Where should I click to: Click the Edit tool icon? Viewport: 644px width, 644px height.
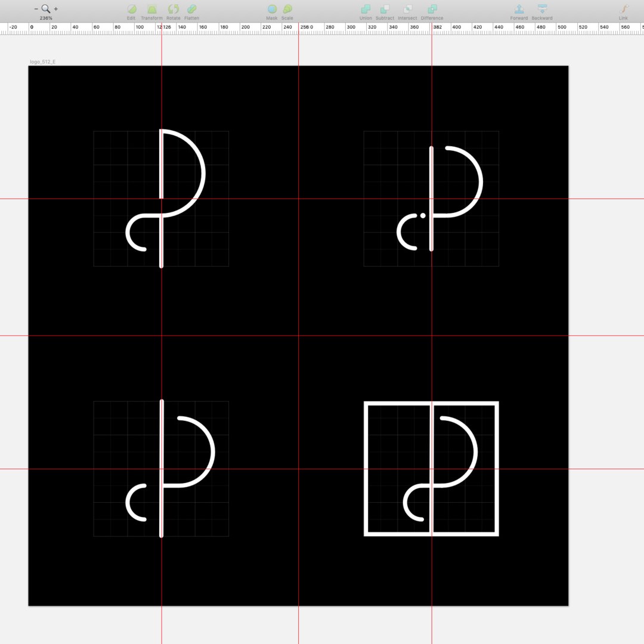[x=131, y=9]
